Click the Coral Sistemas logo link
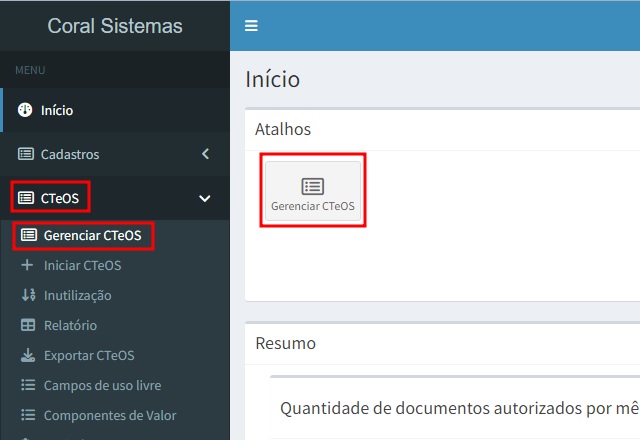 click(x=115, y=26)
